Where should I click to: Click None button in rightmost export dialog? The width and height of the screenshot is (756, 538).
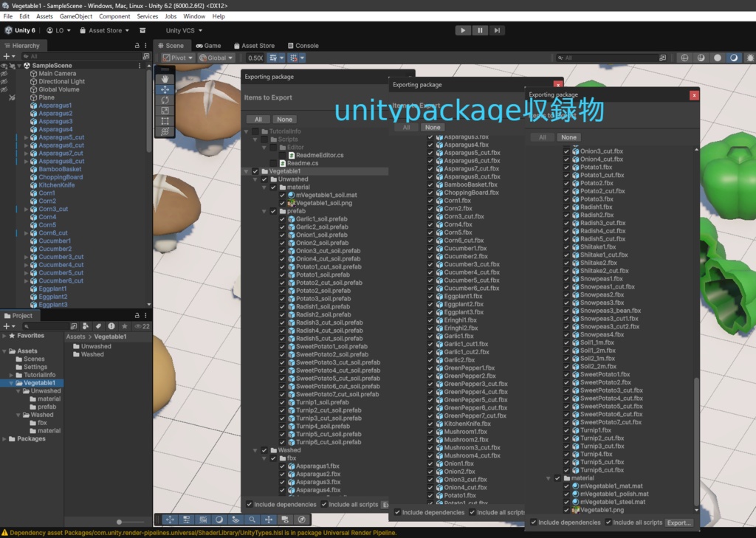tap(568, 137)
